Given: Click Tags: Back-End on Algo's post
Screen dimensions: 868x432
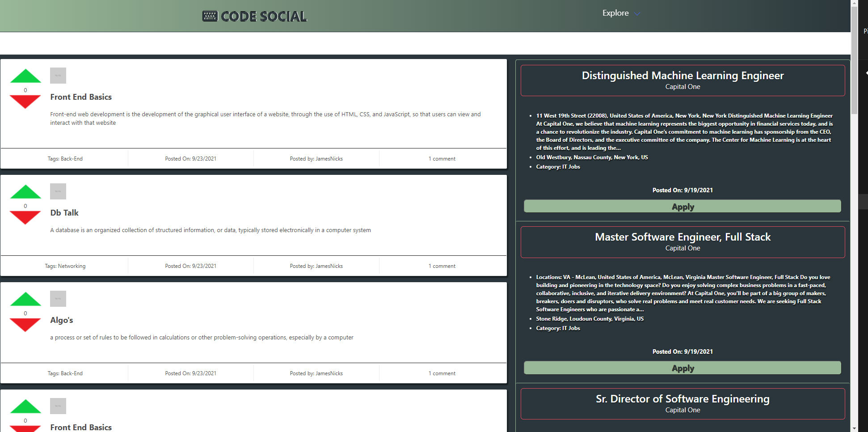Looking at the screenshot, I should coord(65,373).
